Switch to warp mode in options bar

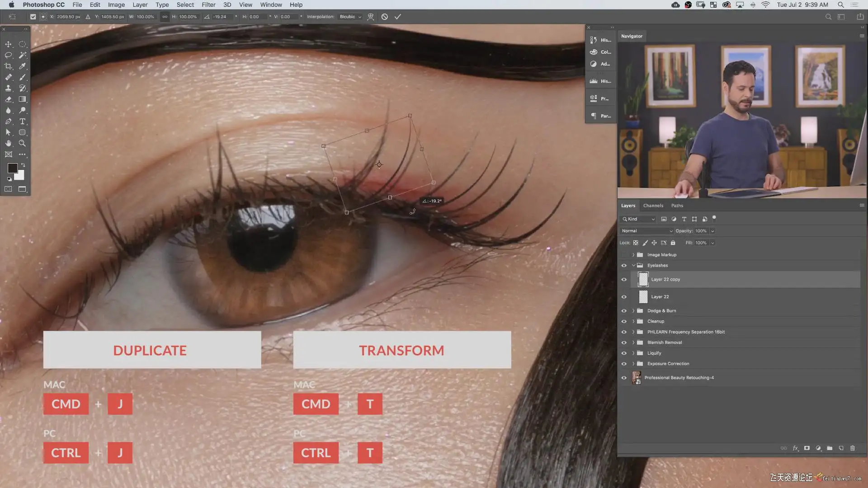371,17
